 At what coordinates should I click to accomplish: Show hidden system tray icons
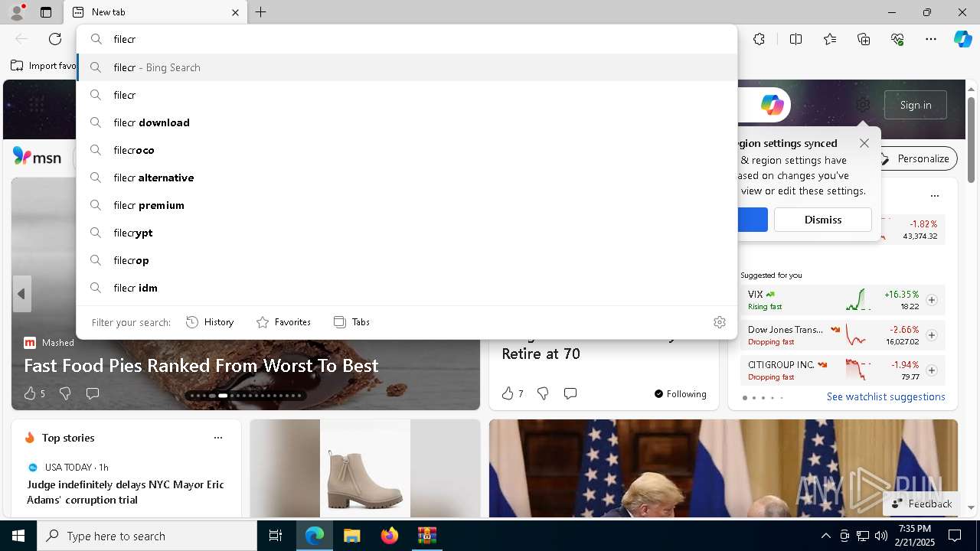pyautogui.click(x=825, y=536)
